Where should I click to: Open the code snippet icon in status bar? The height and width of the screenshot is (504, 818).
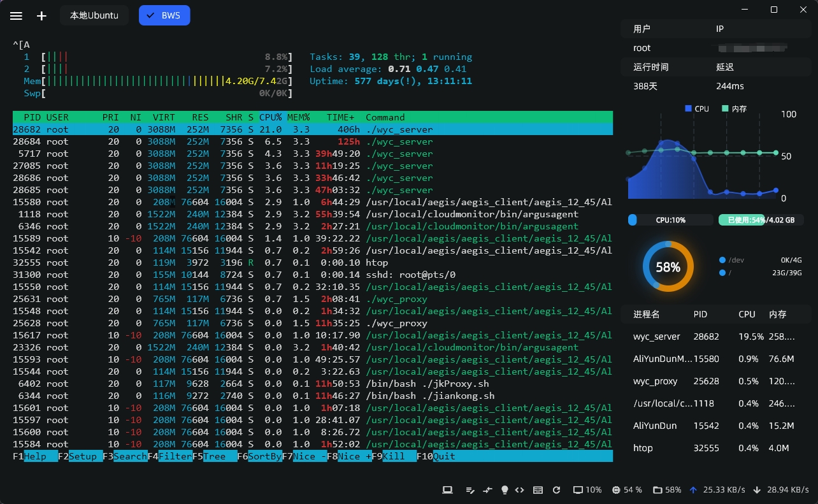520,490
